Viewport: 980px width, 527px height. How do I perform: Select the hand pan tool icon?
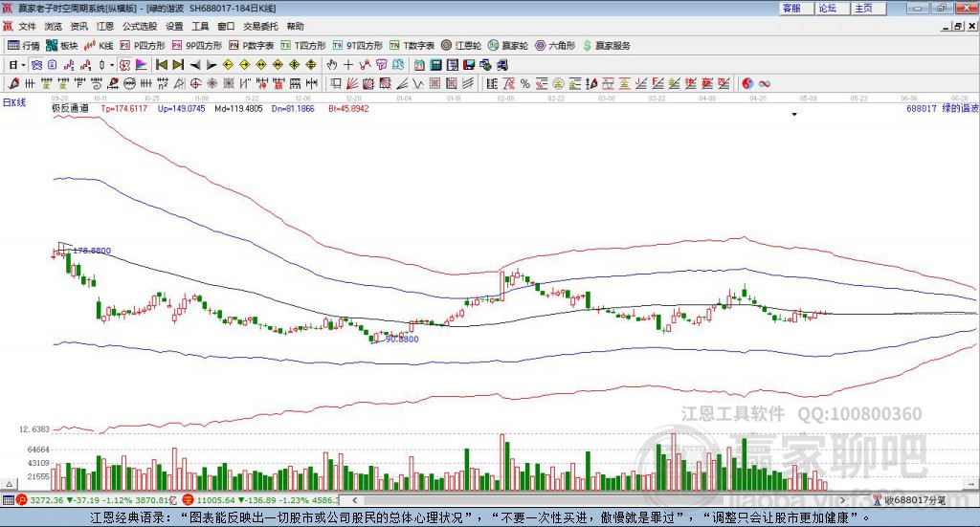(332, 65)
